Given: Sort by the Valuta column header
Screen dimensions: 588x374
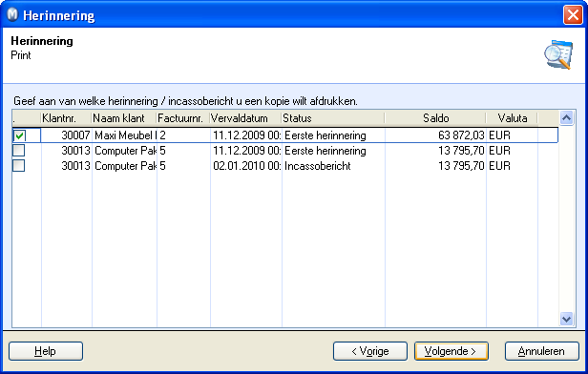Looking at the screenshot, I should pos(512,118).
